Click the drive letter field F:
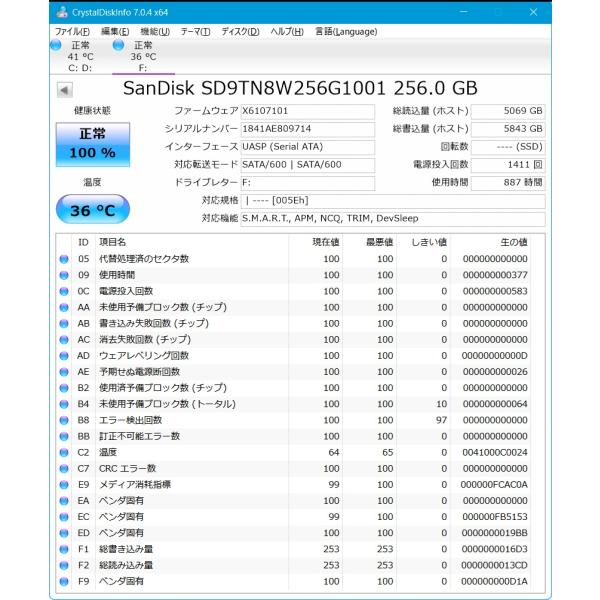This screenshot has height=600, width=600. click(308, 183)
